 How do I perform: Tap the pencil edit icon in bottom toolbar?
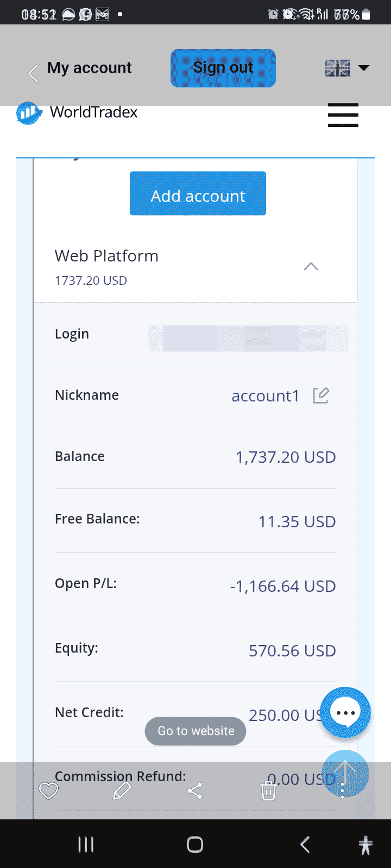pos(122,791)
